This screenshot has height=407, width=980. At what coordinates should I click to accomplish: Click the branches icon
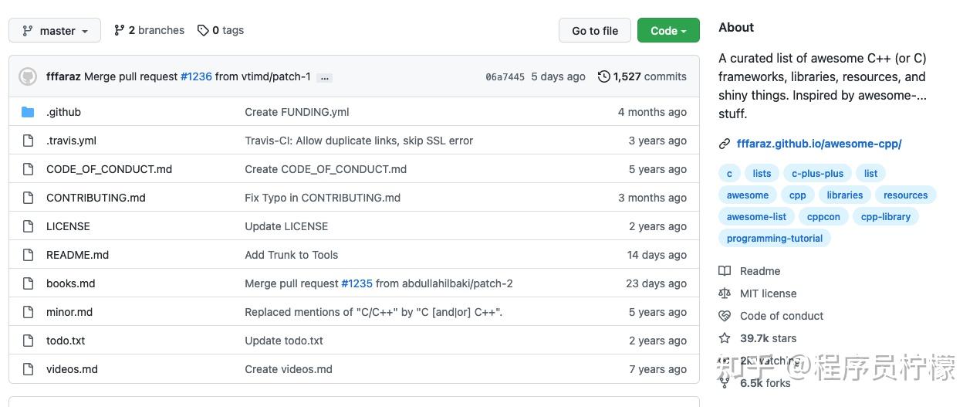[x=120, y=30]
